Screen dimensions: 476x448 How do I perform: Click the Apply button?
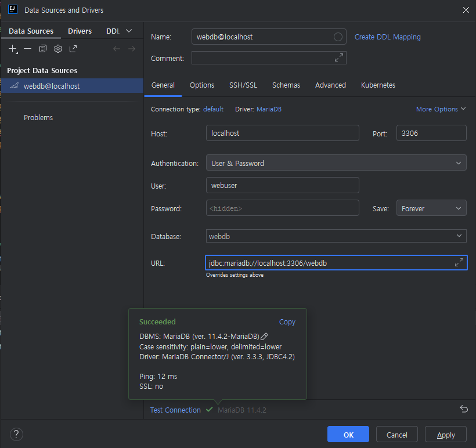[446, 434]
